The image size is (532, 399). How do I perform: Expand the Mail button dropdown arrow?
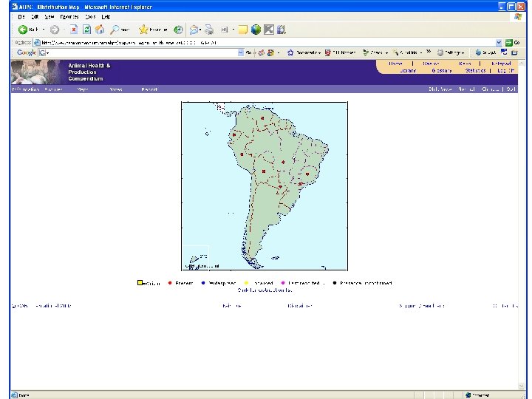tap(200, 30)
